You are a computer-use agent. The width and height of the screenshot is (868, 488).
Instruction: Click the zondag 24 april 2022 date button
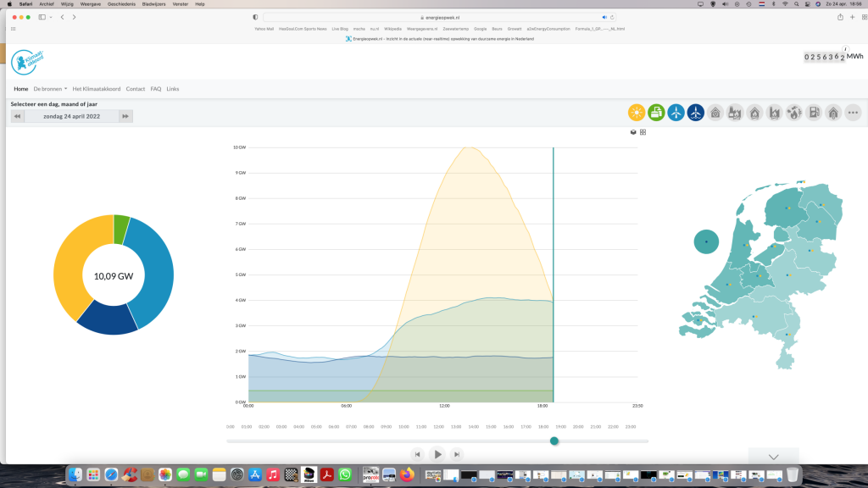coord(71,116)
